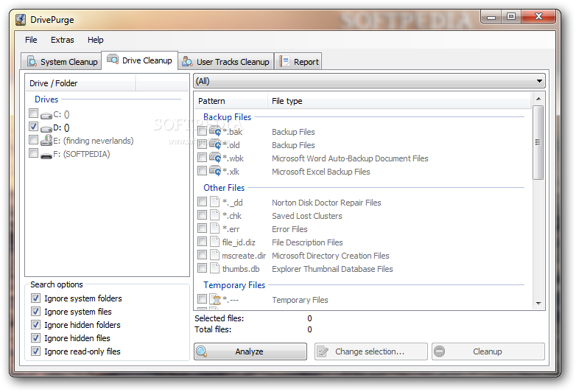Viewport: 576px width, 392px height.
Task: Open the Extras menu
Action: pyautogui.click(x=62, y=40)
